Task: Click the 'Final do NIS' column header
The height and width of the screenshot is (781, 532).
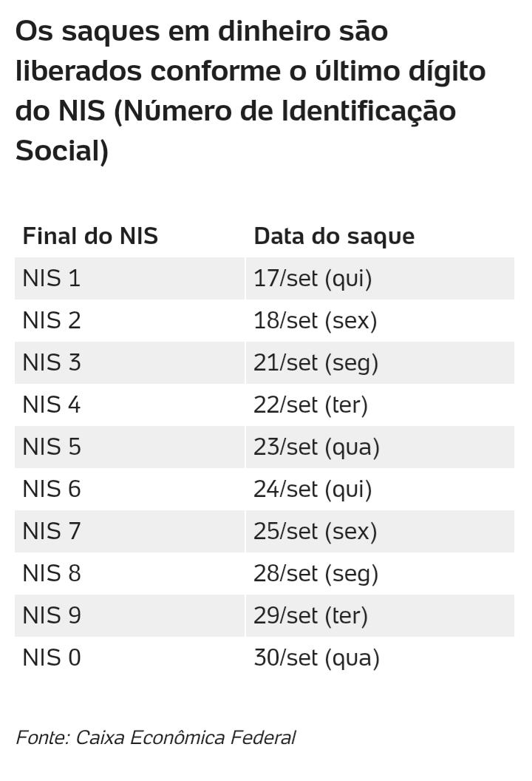Action: coord(90,236)
